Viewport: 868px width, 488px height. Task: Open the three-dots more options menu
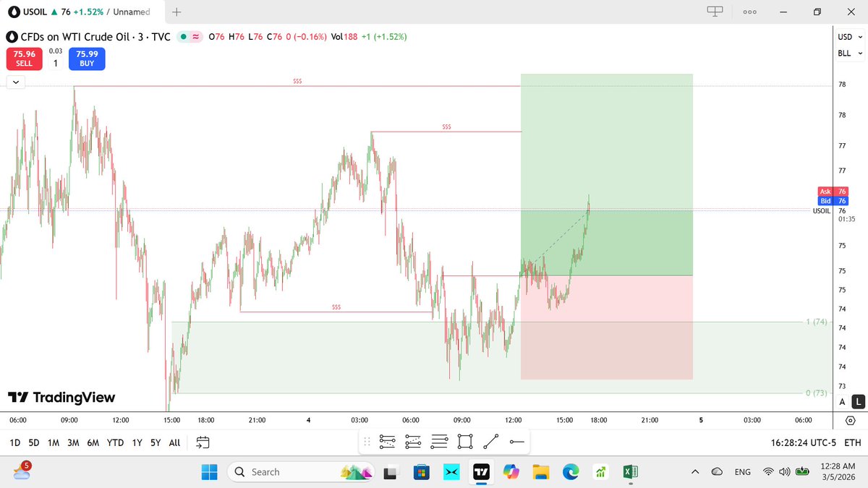coord(749,12)
